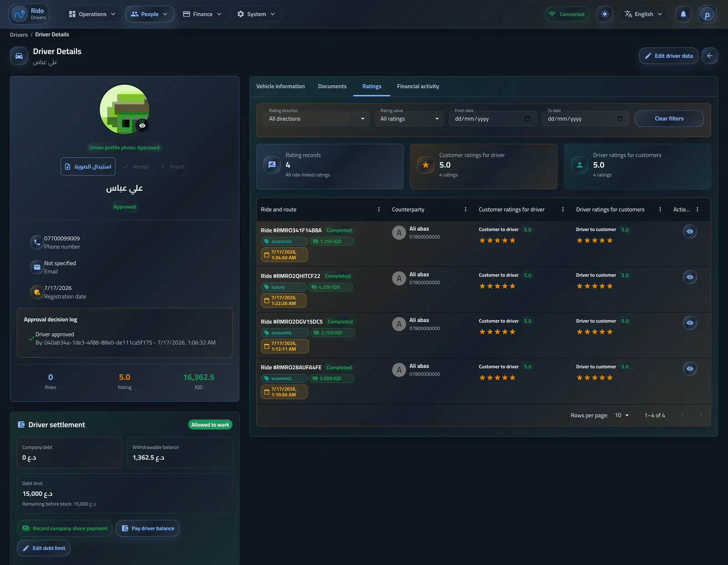Viewport: 728px width, 565px height.
Task: Go to Drivers breadcrumb
Action: pyautogui.click(x=19, y=35)
